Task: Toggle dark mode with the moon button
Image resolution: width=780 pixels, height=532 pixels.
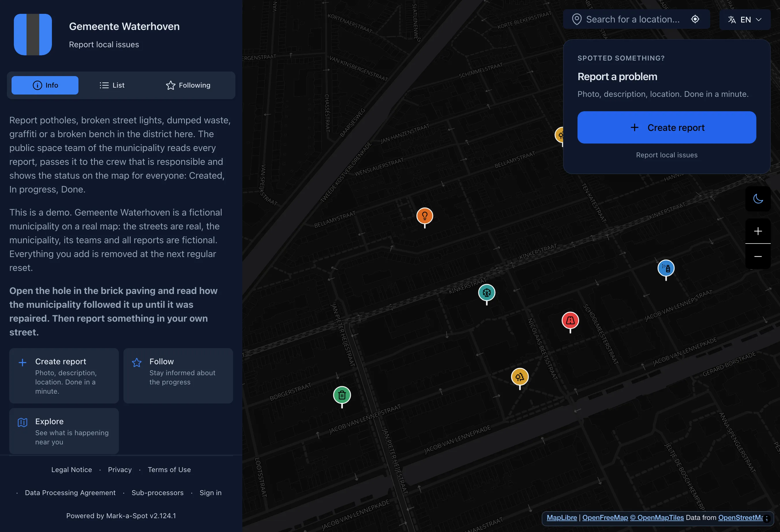Action: click(758, 199)
